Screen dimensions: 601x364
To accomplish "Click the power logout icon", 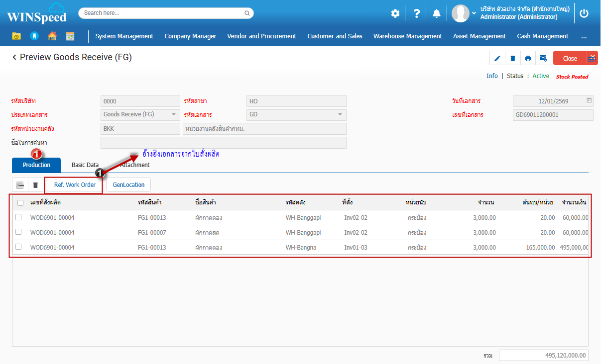I will click(x=584, y=13).
